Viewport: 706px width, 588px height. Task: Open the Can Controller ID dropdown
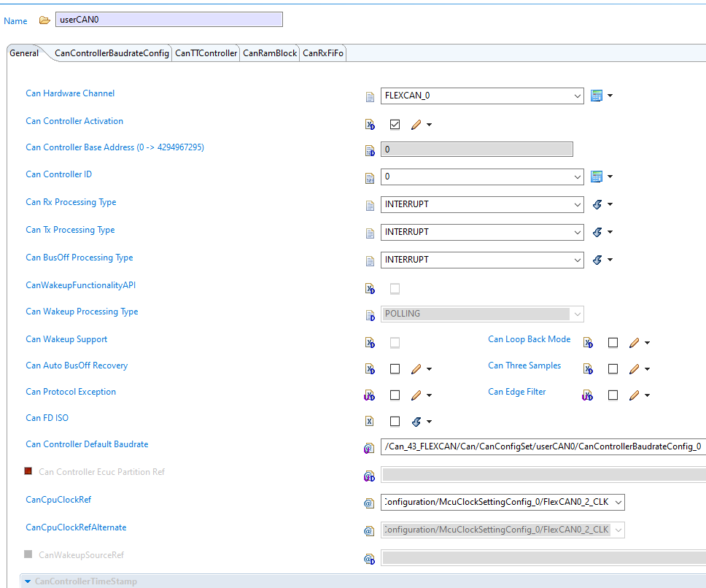577,177
